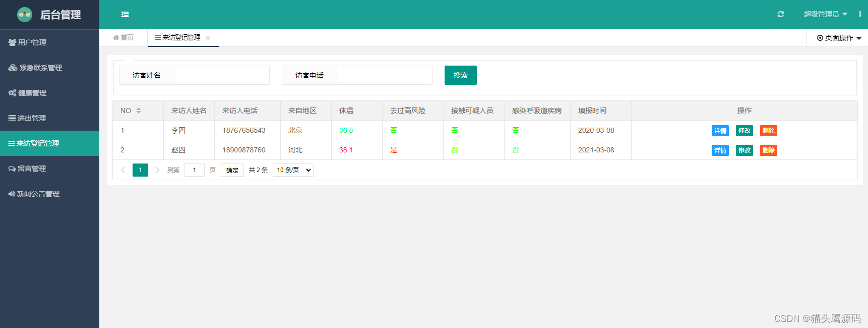The width and height of the screenshot is (868, 328).
Task: Toggle the sidebar collapse icon
Action: click(x=125, y=15)
